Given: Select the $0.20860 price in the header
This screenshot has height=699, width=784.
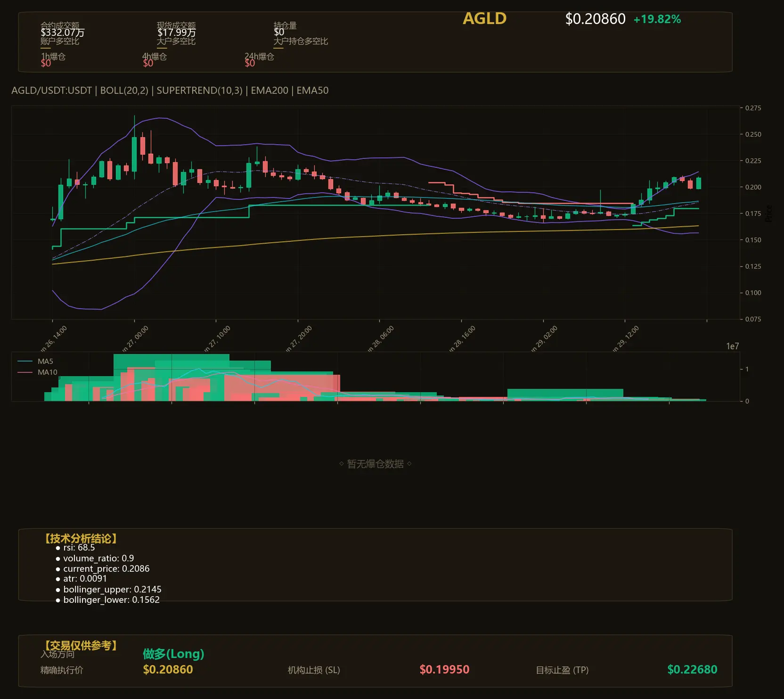Looking at the screenshot, I should click(x=595, y=19).
